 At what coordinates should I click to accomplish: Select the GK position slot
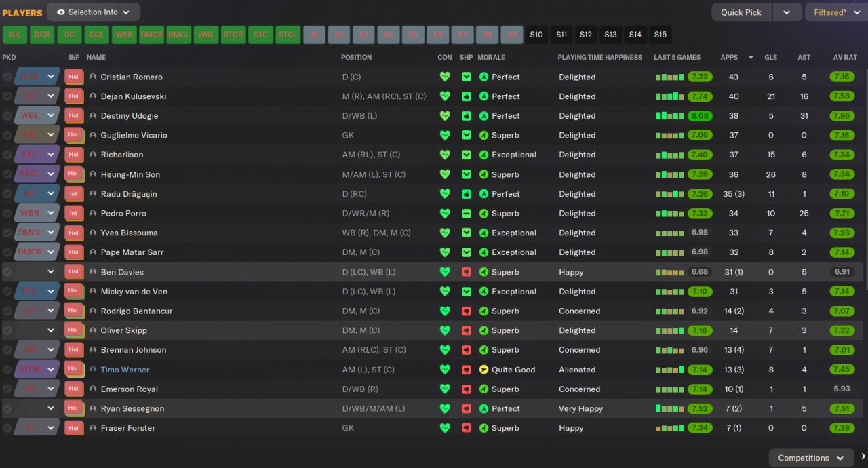(14, 35)
